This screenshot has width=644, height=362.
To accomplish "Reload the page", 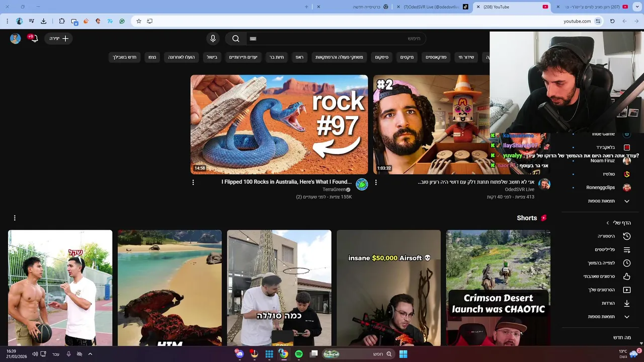I will click(612, 21).
